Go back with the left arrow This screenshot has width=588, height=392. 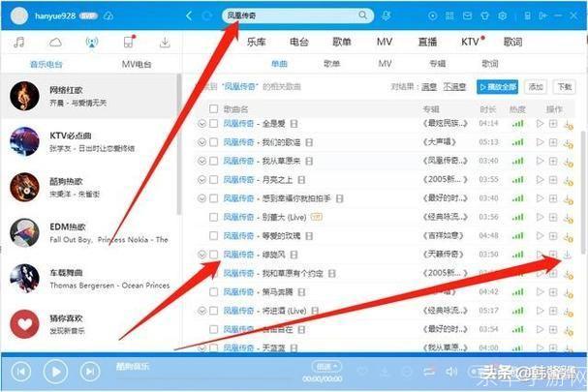pos(189,15)
